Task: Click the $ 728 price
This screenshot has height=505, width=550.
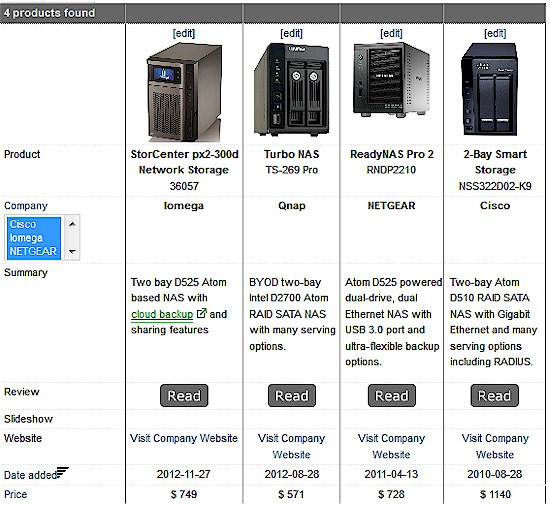Action: point(391,494)
